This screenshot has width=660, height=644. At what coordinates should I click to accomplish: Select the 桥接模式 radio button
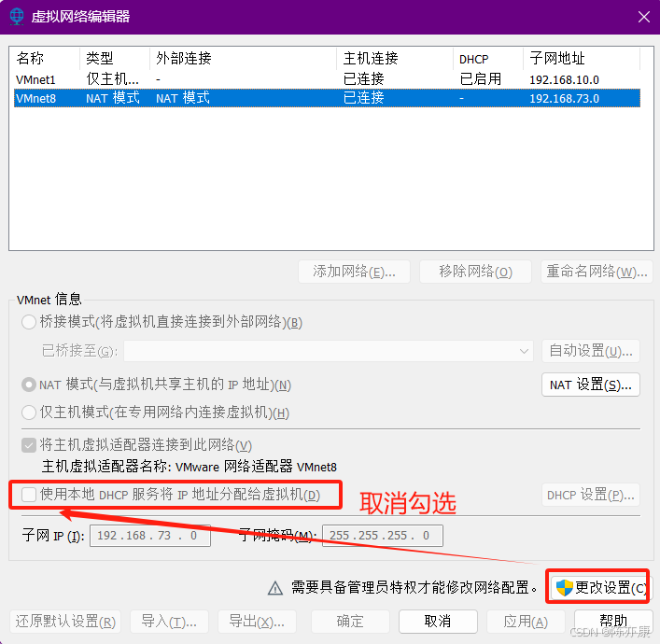point(29,322)
